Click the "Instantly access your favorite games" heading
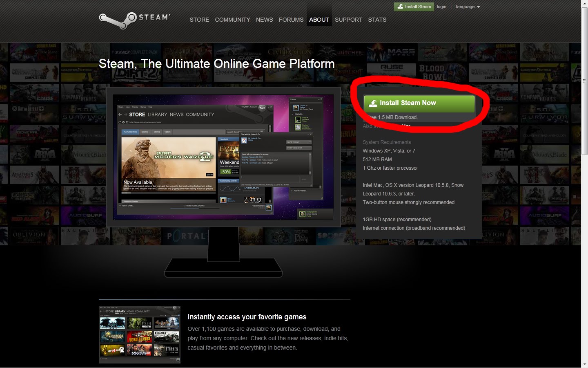 (x=247, y=317)
